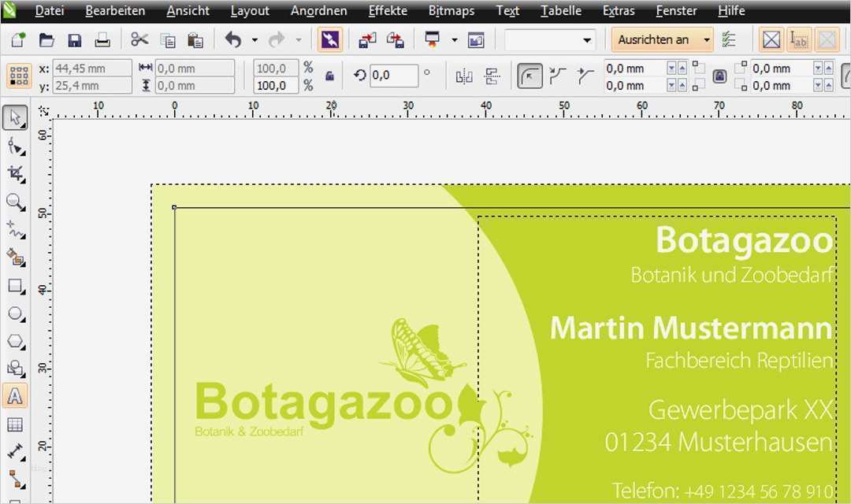
Task: Decrease bottom-left corner radius with down stepper
Action: click(672, 86)
